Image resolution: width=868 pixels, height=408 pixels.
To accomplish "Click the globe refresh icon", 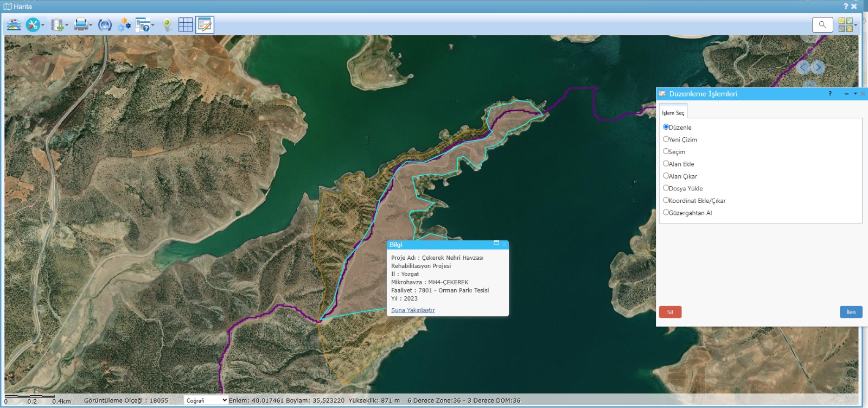I will 105,25.
